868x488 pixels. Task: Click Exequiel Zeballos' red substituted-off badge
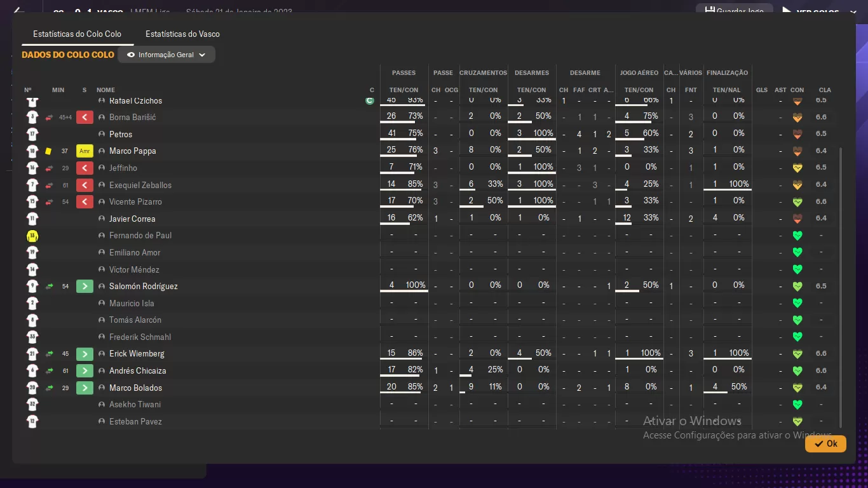[85, 185]
